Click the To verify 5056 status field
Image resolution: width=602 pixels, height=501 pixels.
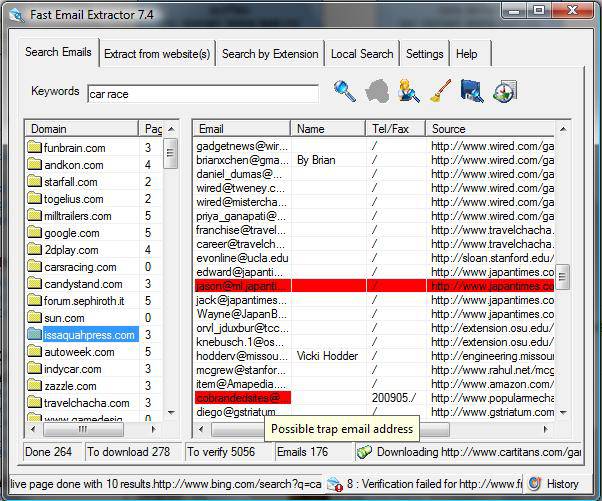click(x=229, y=452)
